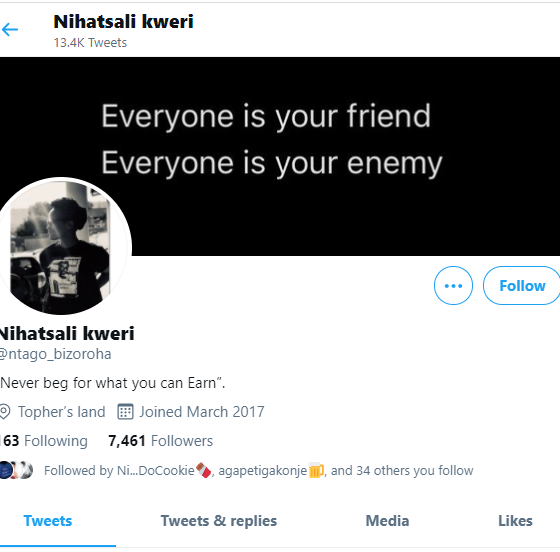Click the beer mugs emoji after agapetigakonje
The image size is (560, 552).
click(316, 470)
